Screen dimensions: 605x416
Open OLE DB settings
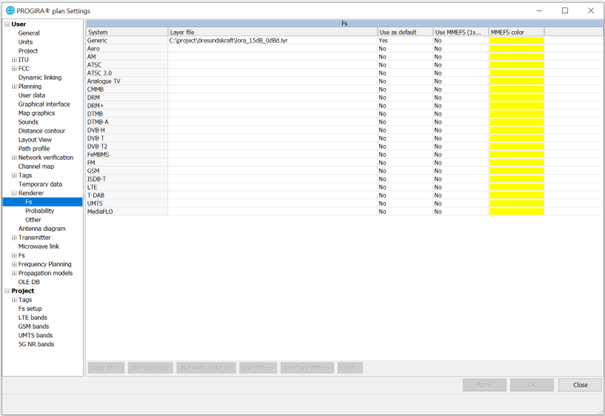pos(29,282)
